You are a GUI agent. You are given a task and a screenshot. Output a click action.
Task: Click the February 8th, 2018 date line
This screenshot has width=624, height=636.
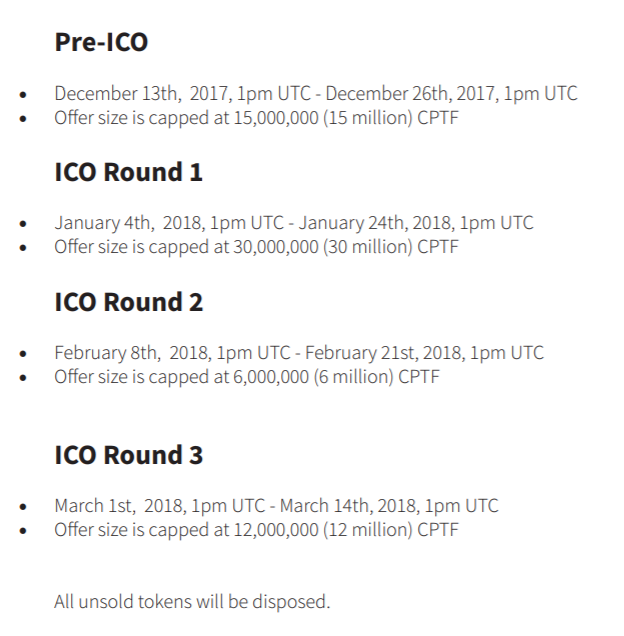click(299, 353)
